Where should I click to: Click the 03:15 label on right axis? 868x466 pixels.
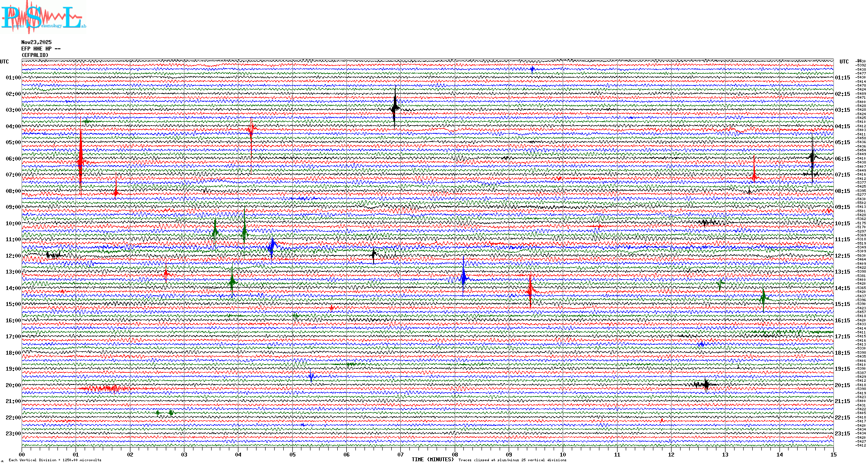coord(843,110)
